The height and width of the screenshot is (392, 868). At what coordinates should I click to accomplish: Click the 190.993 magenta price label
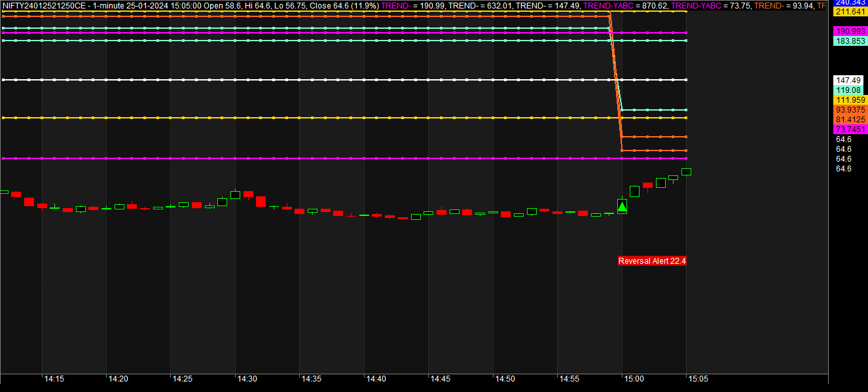pyautogui.click(x=850, y=31)
